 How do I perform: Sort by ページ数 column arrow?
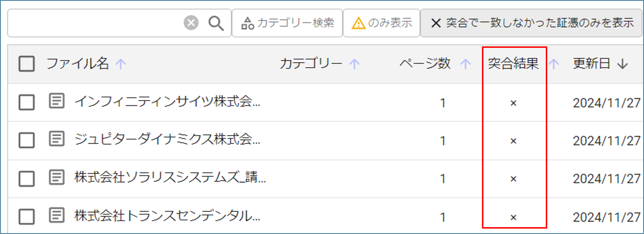[x=465, y=64]
